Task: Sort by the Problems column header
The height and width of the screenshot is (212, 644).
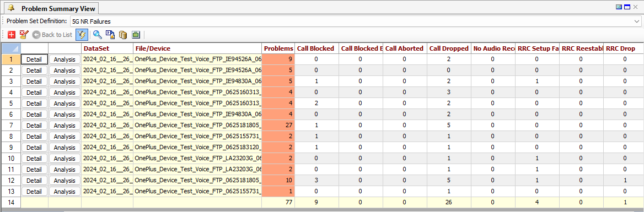Action: [x=278, y=48]
